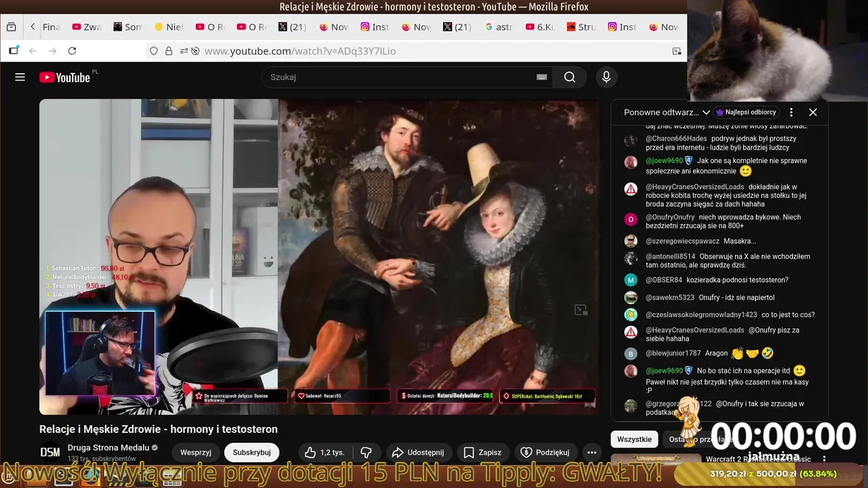The image size is (868, 488).
Task: Click chat user @OBSER84
Action: tap(664, 280)
